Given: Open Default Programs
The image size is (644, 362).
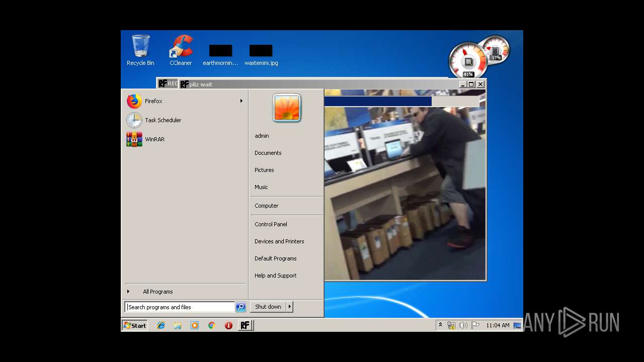Looking at the screenshot, I should coord(276,258).
